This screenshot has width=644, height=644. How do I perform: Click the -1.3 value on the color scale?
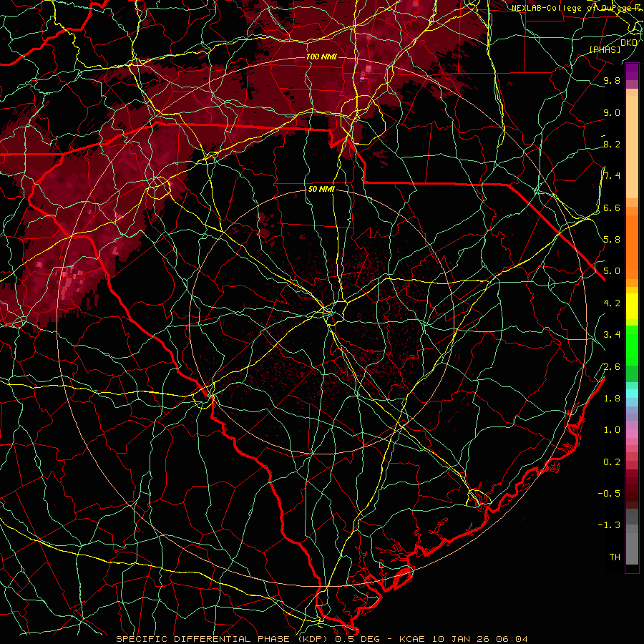(x=609, y=525)
